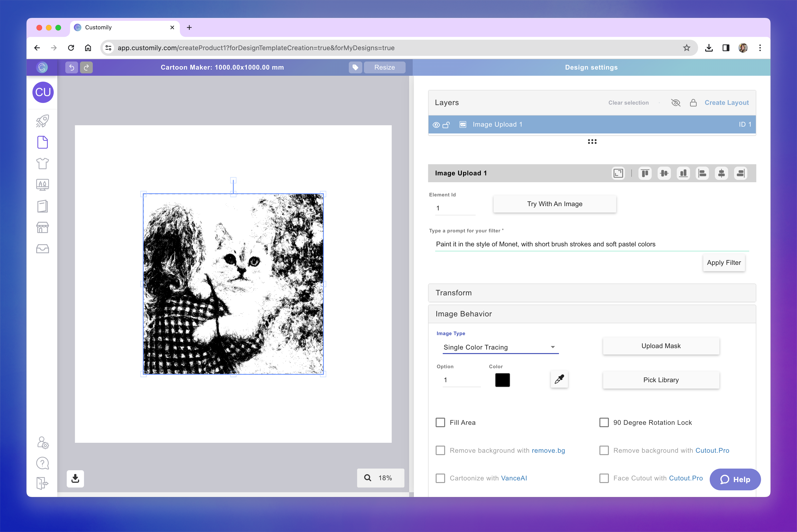The width and height of the screenshot is (797, 532).
Task: Open the book sidebar icon
Action: click(x=42, y=206)
